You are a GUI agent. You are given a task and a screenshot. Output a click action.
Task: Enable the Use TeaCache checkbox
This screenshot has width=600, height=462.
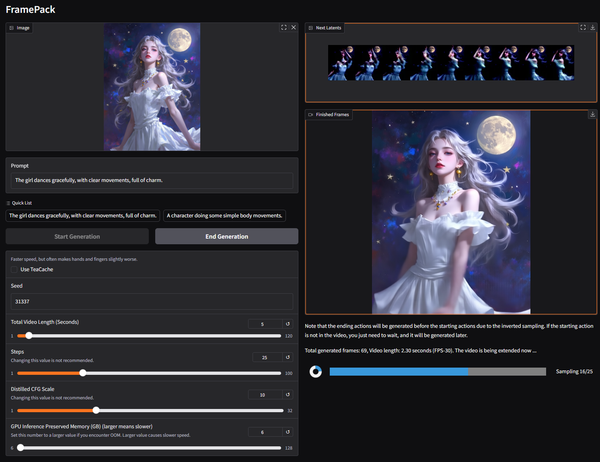pyautogui.click(x=15, y=269)
